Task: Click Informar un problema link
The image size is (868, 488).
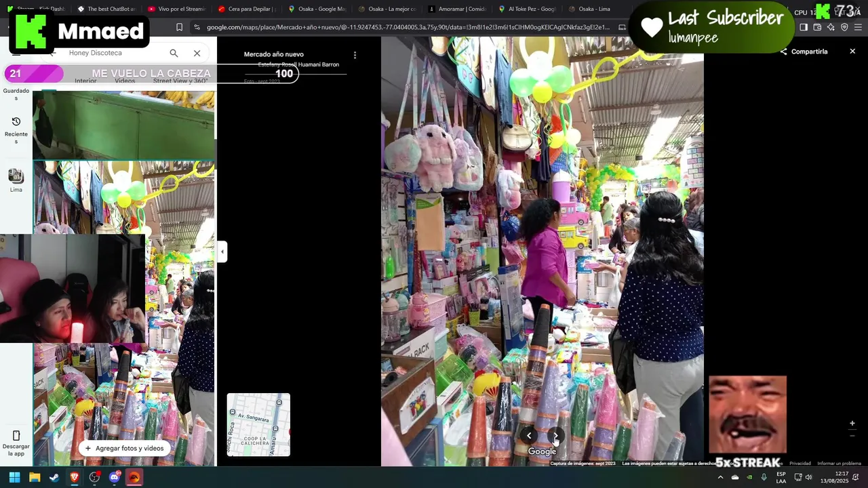Action: (839, 464)
